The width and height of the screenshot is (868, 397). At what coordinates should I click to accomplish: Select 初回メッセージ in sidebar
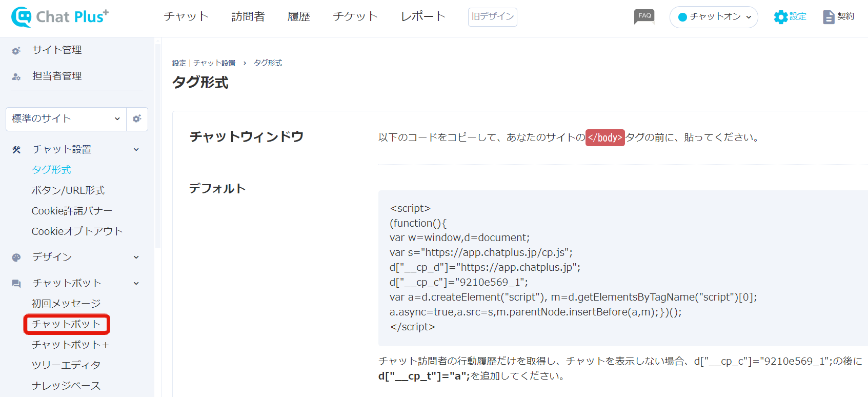66,304
